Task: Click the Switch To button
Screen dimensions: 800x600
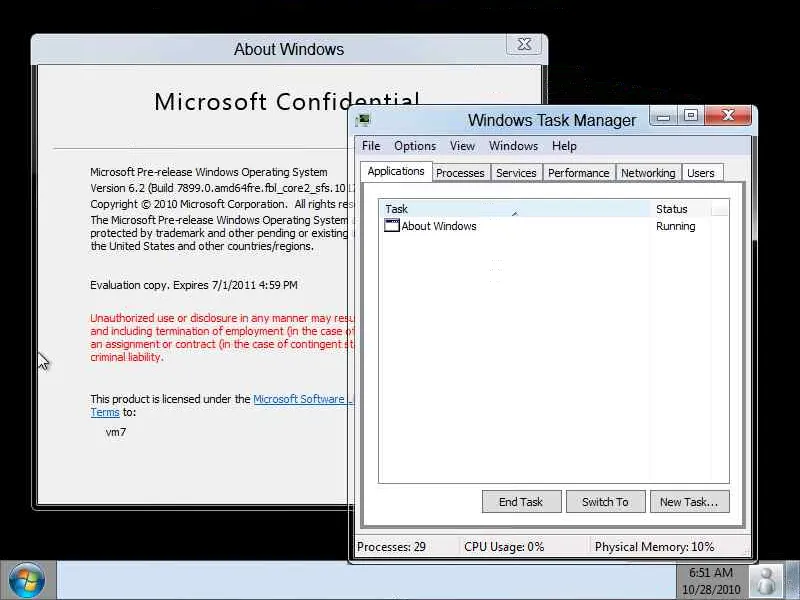Action: click(605, 502)
